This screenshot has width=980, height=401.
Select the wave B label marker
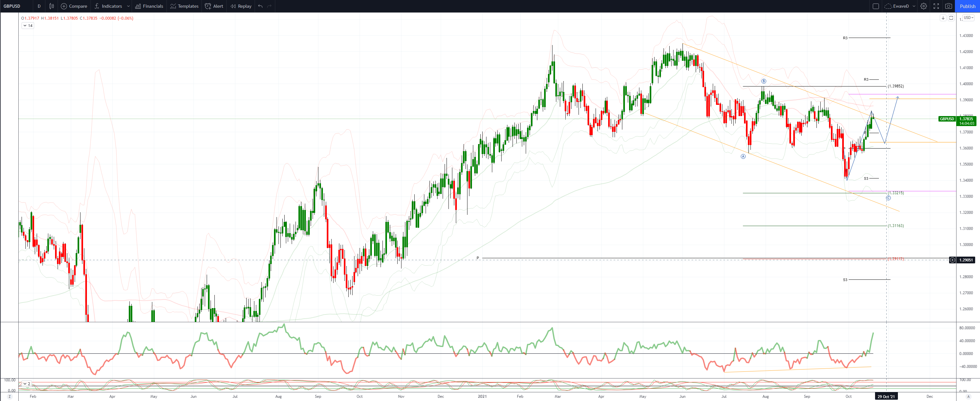point(764,81)
